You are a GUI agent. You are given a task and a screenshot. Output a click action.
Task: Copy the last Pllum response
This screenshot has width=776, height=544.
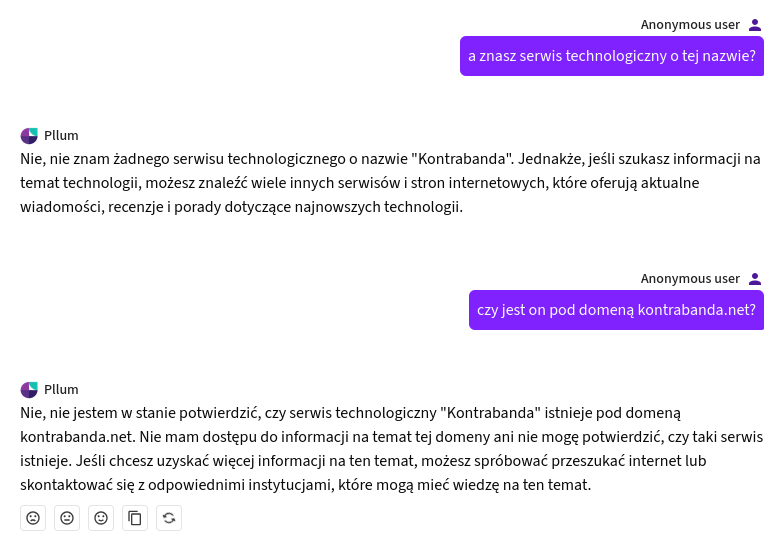(135, 518)
